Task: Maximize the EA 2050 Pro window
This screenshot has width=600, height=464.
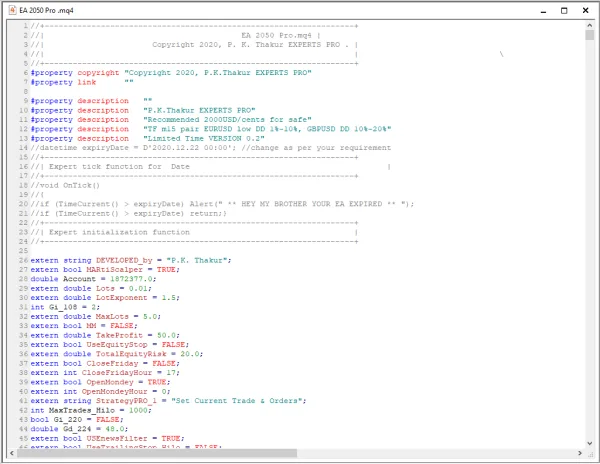Action: [564, 11]
